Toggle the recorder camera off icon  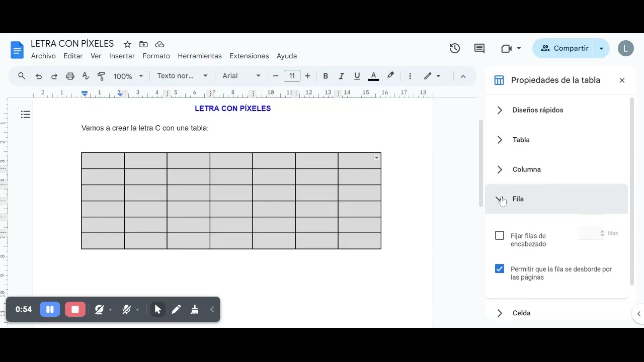100,309
